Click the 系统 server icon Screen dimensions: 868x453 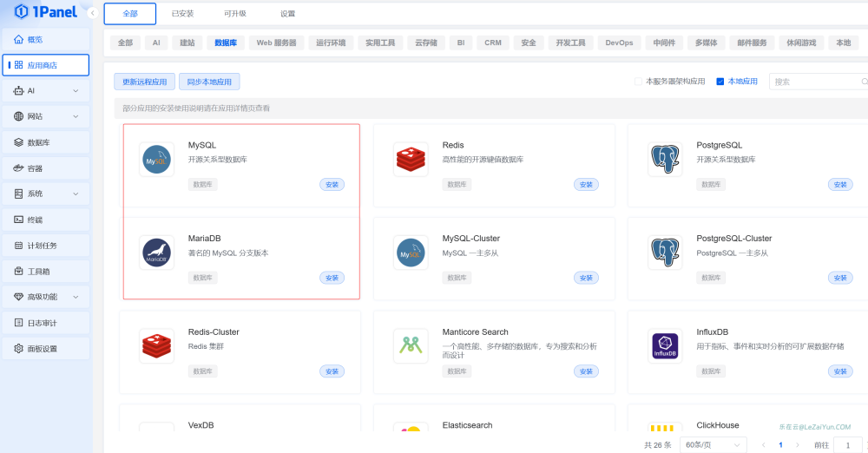[19, 194]
